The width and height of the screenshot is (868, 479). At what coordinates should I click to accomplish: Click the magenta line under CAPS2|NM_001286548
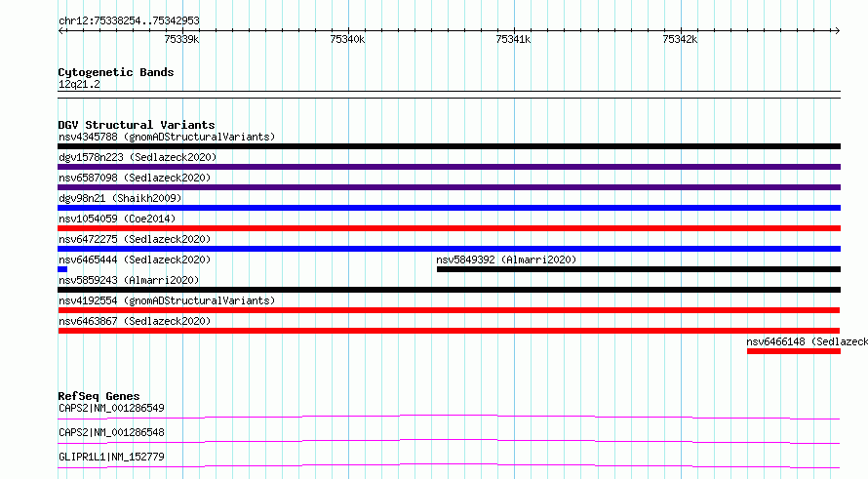pos(449,441)
